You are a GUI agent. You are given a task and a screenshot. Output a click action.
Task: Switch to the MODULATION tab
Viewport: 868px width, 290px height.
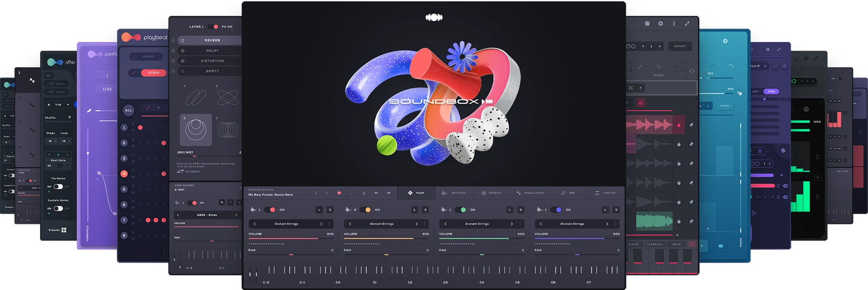tap(529, 193)
